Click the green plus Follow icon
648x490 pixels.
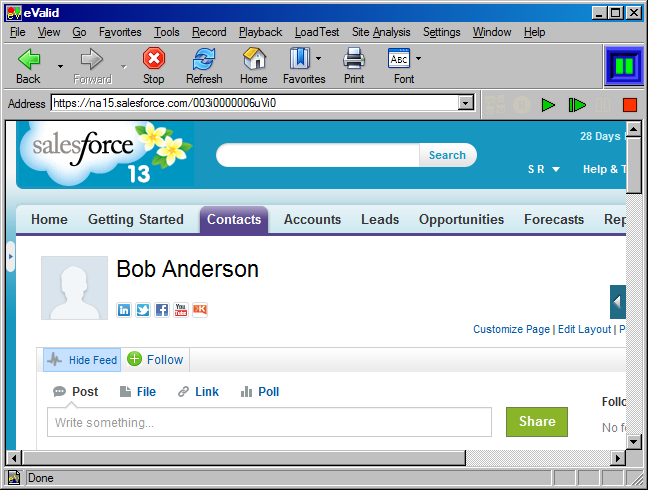pyautogui.click(x=134, y=359)
